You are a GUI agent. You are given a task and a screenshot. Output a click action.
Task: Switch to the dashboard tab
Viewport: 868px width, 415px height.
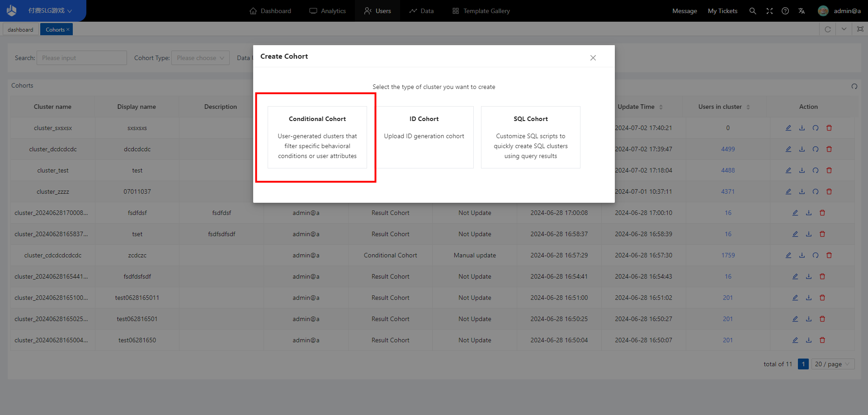click(20, 30)
